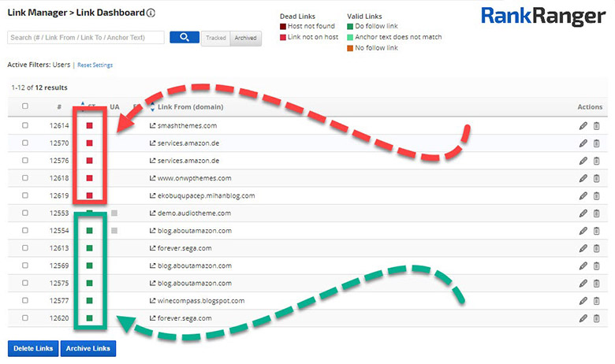Click the green status square for link 12613
Viewport: 615px width, 364px height.
tap(89, 248)
